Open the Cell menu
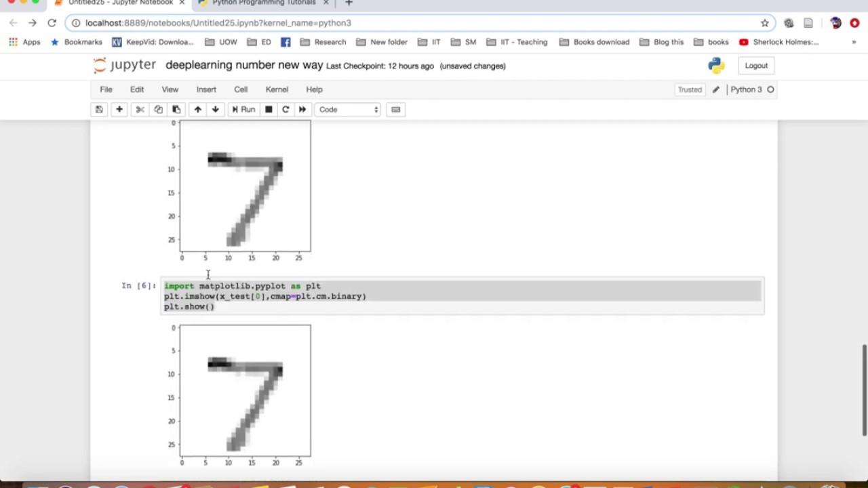 241,89
